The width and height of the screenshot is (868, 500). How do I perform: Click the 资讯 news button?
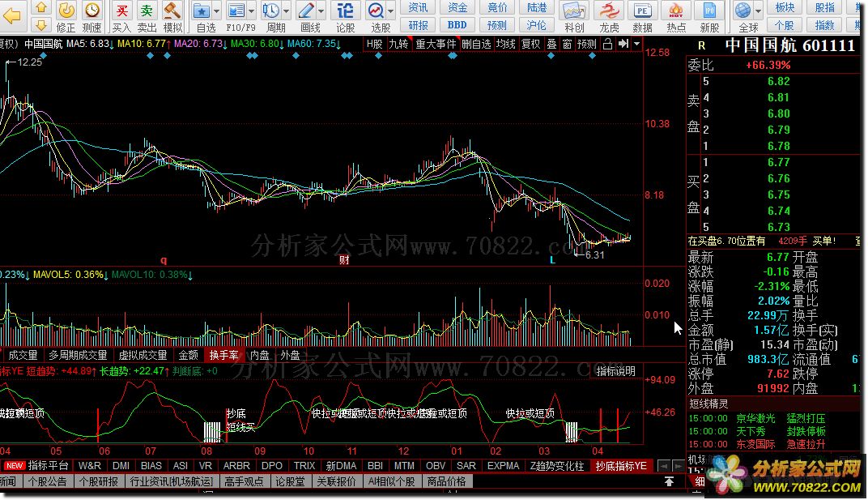(418, 7)
